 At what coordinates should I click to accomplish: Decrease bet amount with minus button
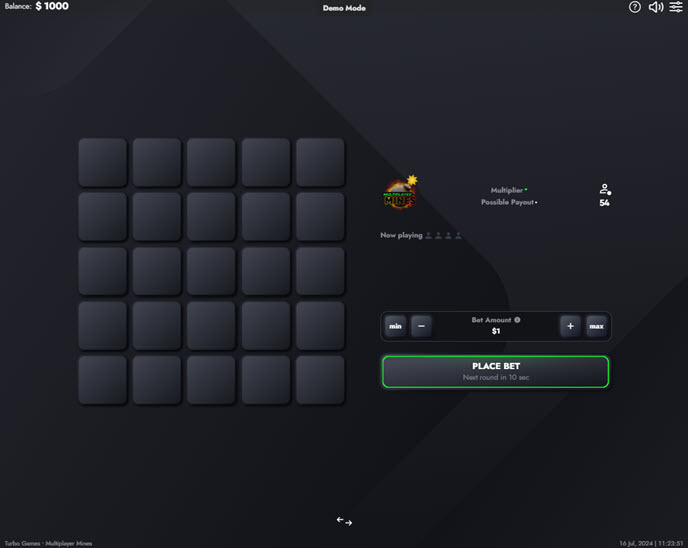coord(421,326)
